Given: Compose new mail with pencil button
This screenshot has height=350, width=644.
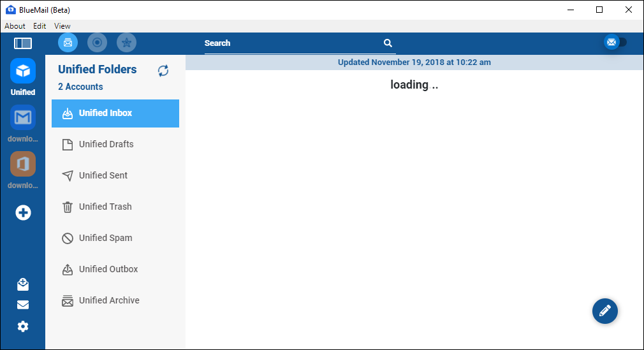Looking at the screenshot, I should [x=605, y=311].
